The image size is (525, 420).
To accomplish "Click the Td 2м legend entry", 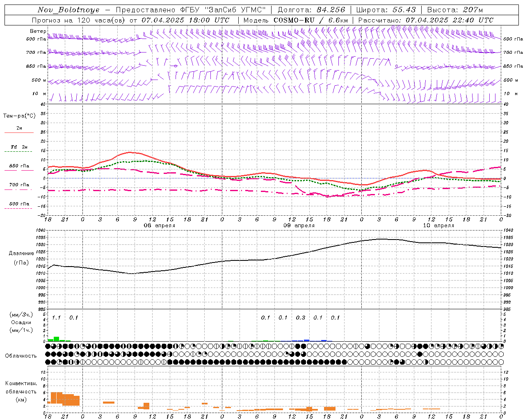I will 19,147.
